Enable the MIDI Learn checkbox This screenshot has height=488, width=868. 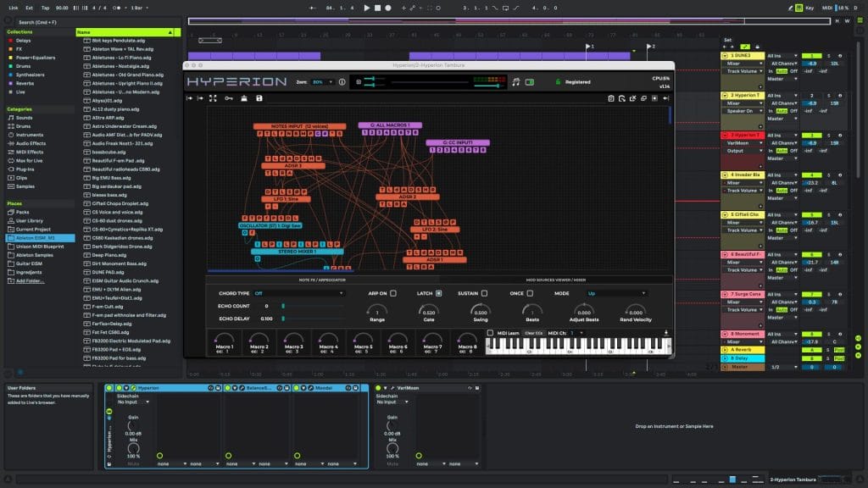click(491, 333)
